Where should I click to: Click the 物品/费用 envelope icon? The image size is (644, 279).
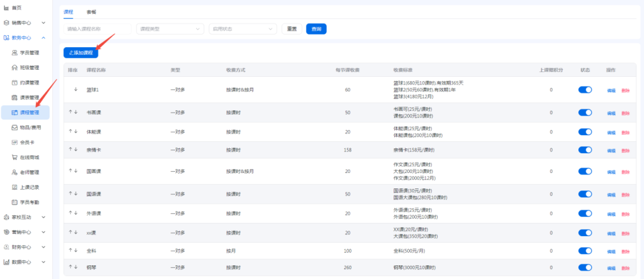click(x=15, y=128)
